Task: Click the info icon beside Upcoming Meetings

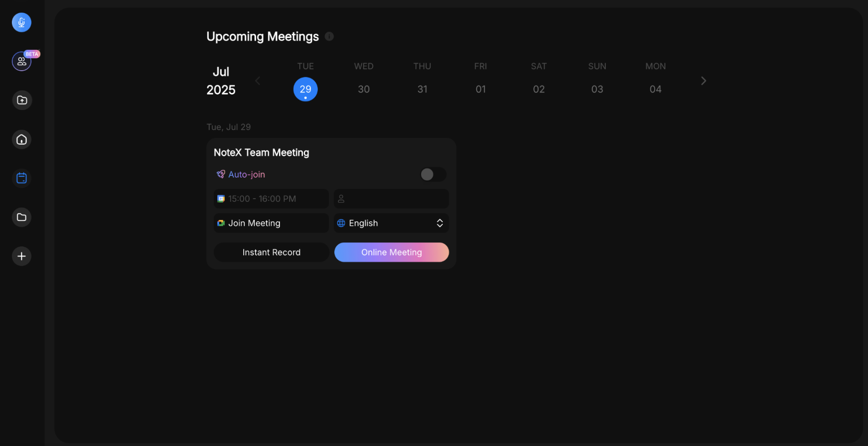Action: pyautogui.click(x=329, y=36)
